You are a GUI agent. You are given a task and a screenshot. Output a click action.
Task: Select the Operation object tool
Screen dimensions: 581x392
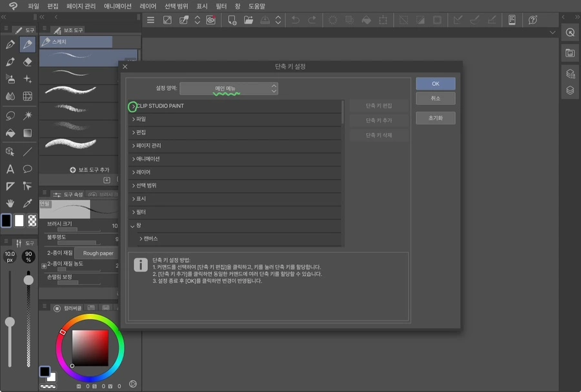tap(10, 152)
